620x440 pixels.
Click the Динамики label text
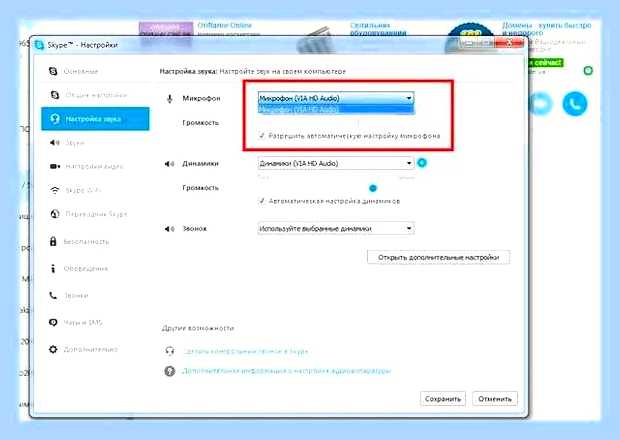[200, 164]
